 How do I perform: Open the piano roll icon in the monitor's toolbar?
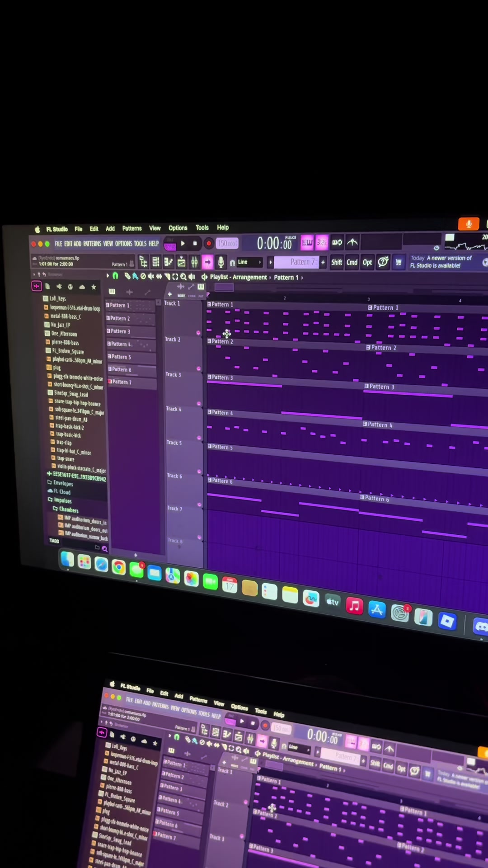tap(168, 262)
